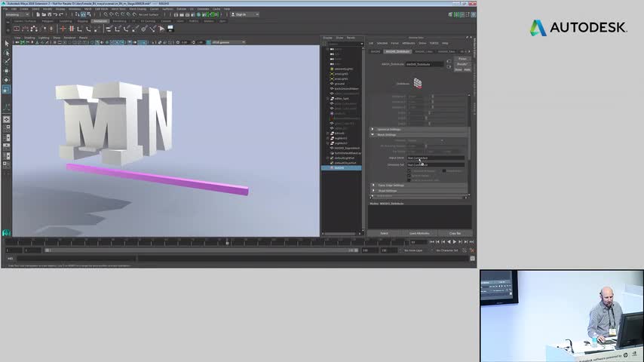The image size is (644, 362).
Task: Click the Play forwards playback button
Action: coord(455,242)
